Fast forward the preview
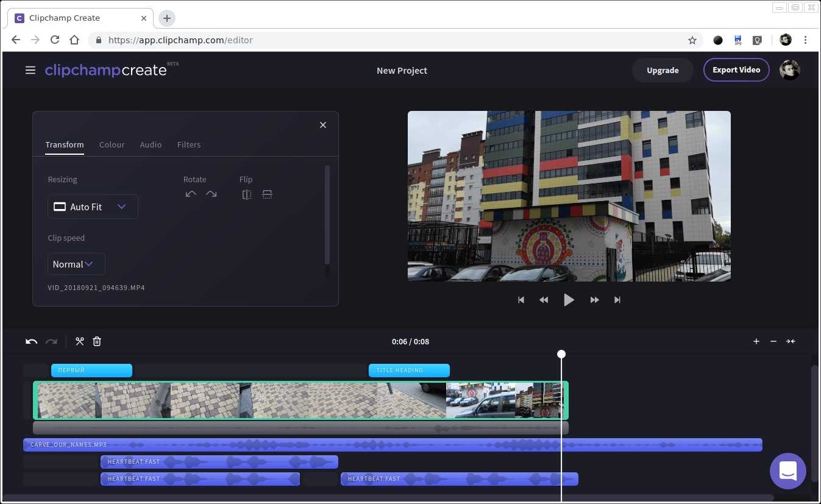The image size is (821, 504). coord(594,300)
